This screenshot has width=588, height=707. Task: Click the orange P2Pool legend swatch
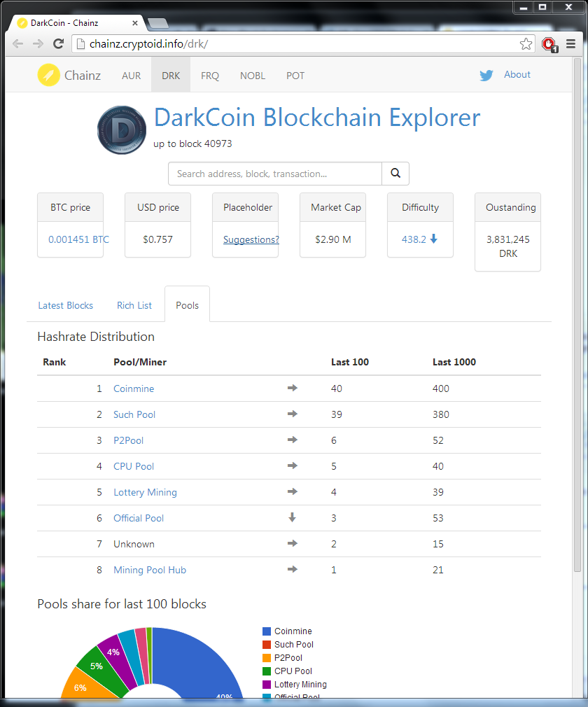[x=267, y=658]
